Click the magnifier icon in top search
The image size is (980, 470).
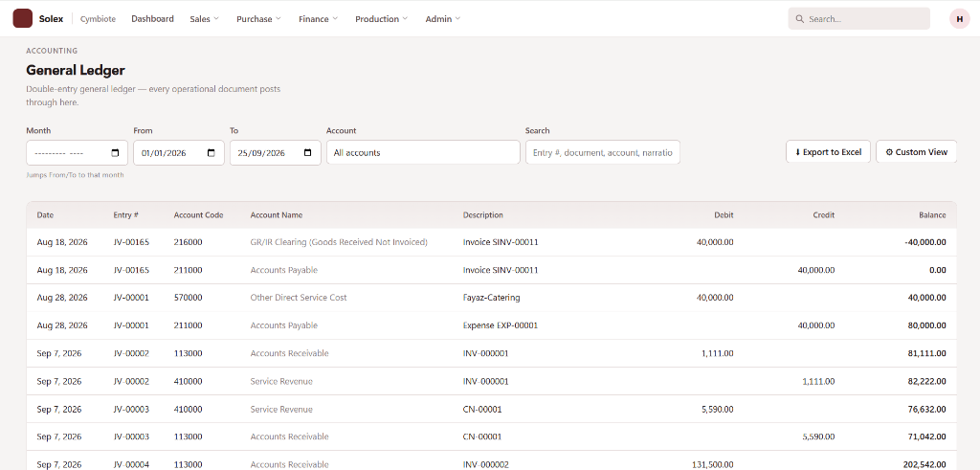(799, 19)
